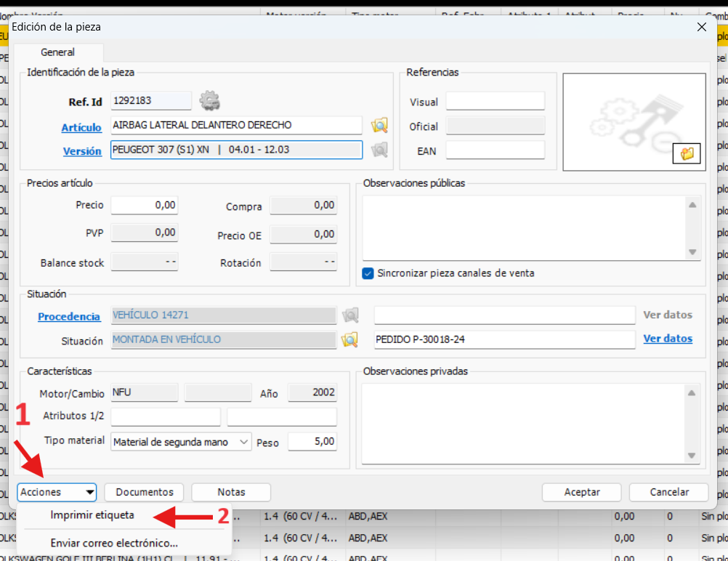Select Imprimir etiqueta from the menu
This screenshot has width=728, height=561.
92,515
